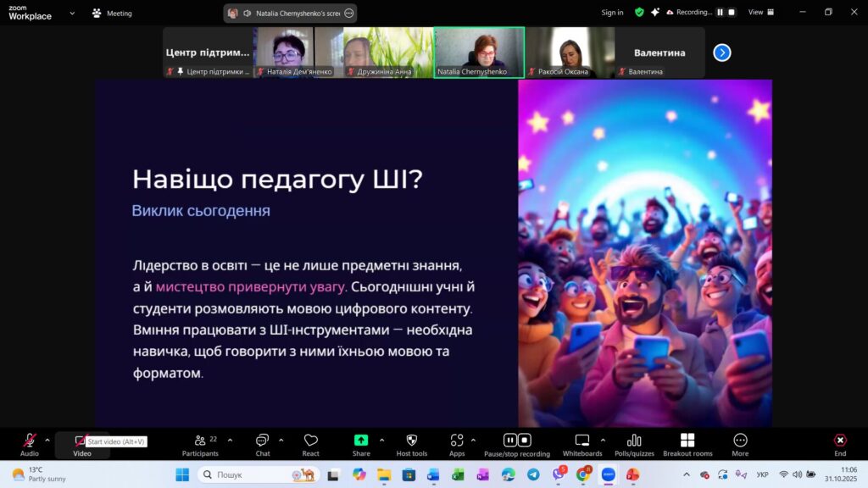Image resolution: width=868 pixels, height=488 pixels.
Task: Open Microsoft Edge from taskbar
Action: [509, 474]
